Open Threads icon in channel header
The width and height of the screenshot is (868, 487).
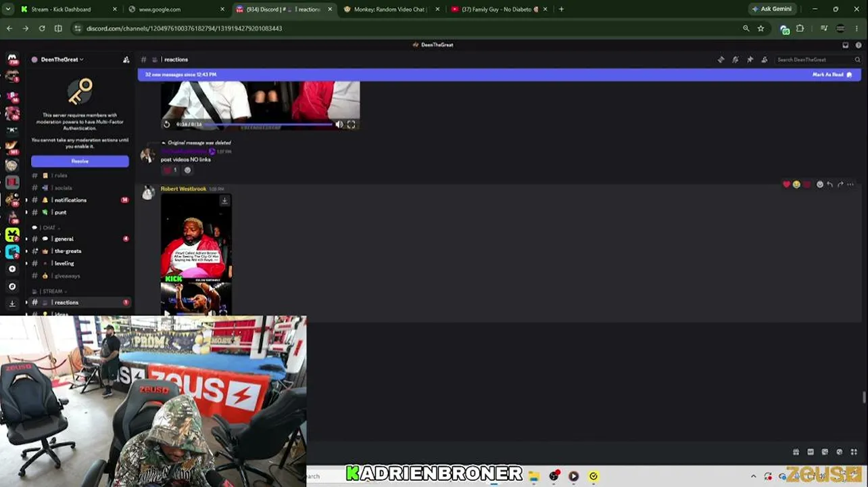click(721, 60)
